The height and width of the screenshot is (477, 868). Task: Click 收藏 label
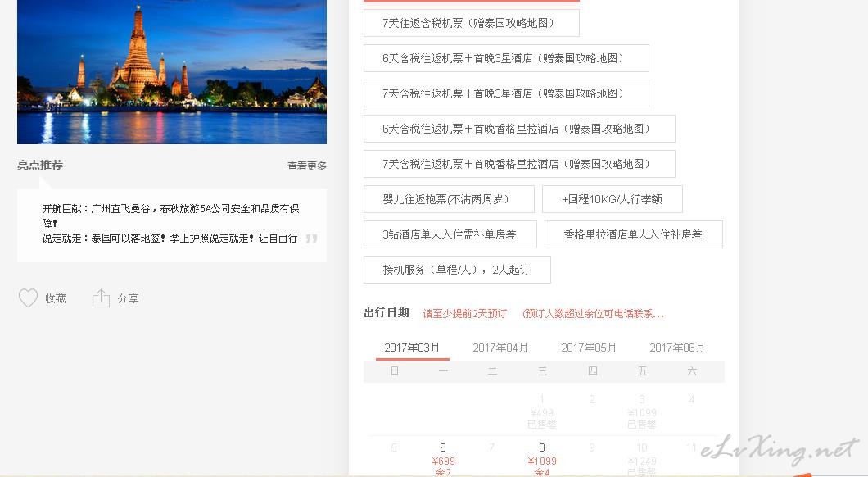[x=56, y=298]
